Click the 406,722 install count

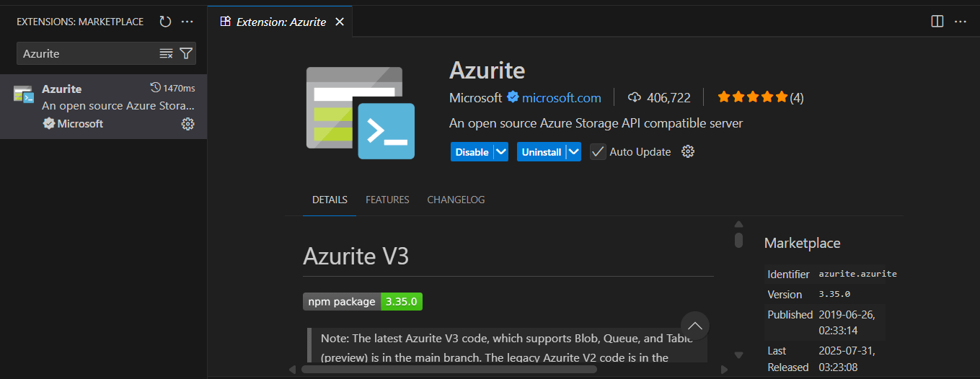click(x=659, y=97)
